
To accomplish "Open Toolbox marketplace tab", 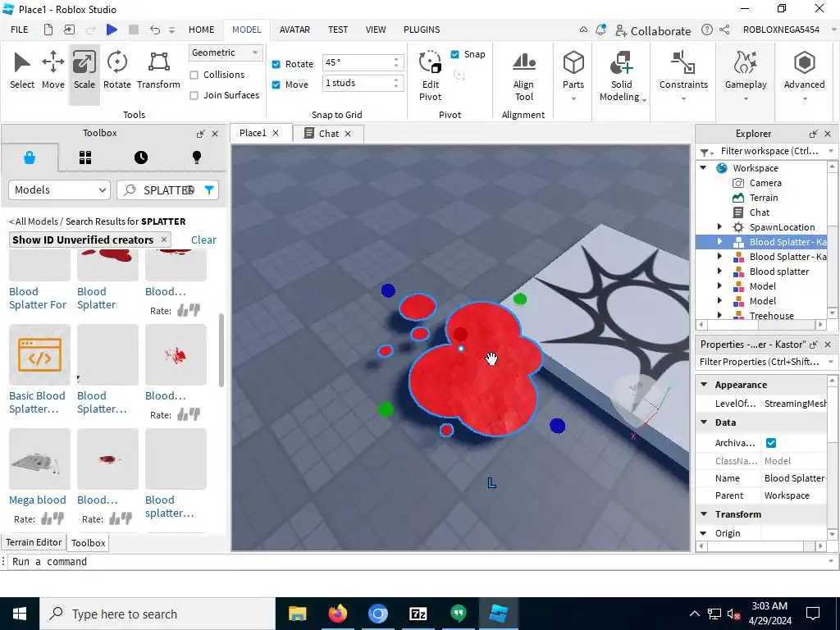I will (30, 157).
